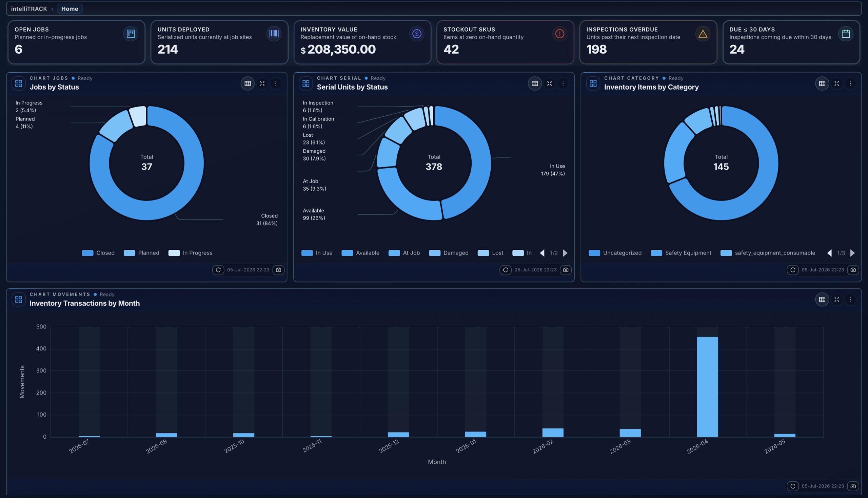Image resolution: width=868 pixels, height=498 pixels.
Task: Open the Units Deployed KPI card
Action: click(219, 42)
